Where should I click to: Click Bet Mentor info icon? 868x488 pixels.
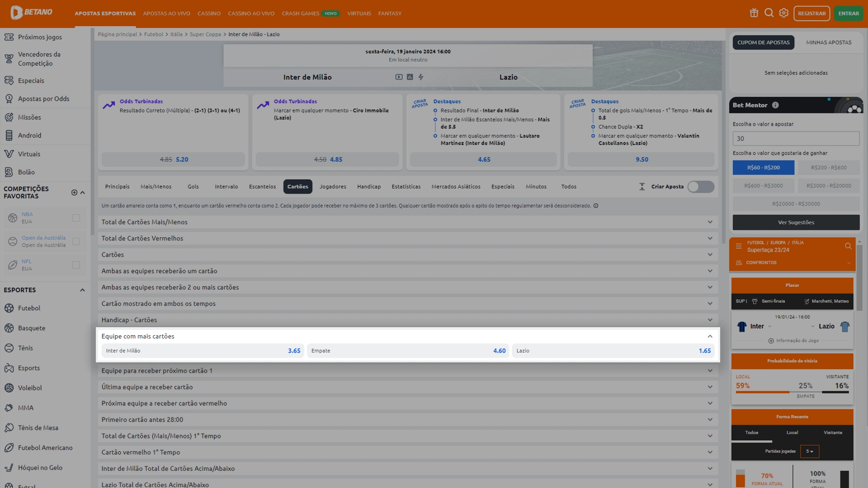(775, 105)
